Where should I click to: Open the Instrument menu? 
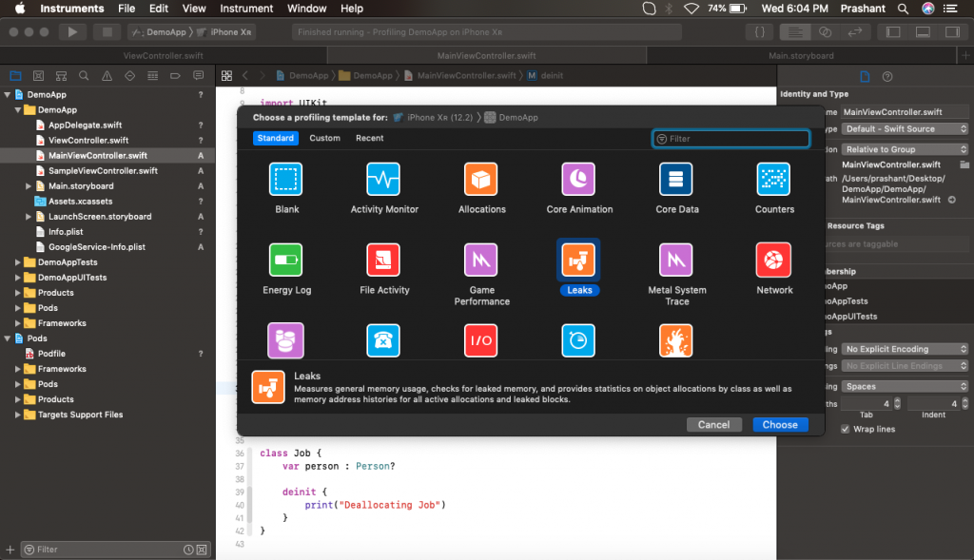point(246,8)
